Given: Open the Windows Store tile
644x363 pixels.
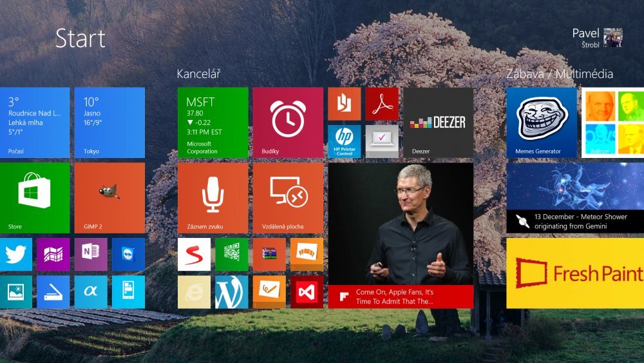Looking at the screenshot, I should [x=34, y=197].
